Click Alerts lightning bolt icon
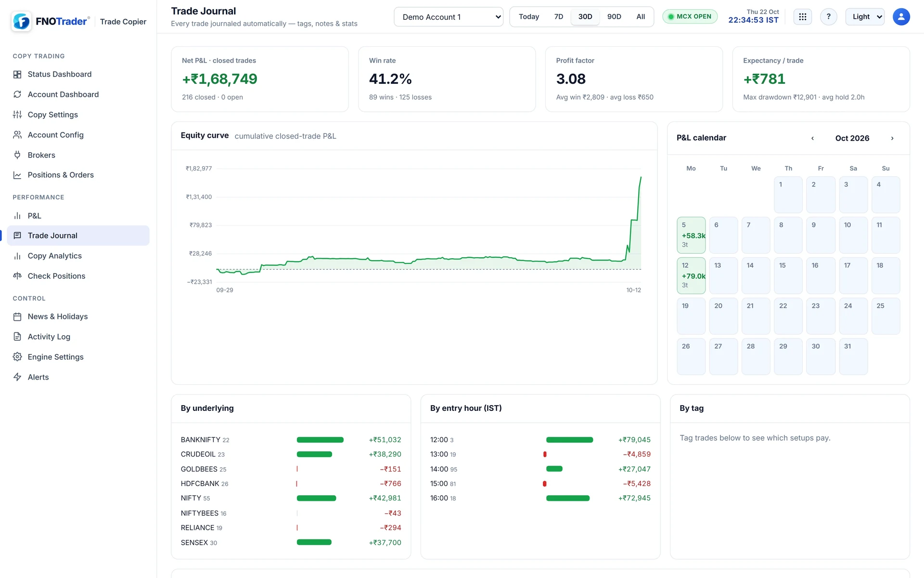This screenshot has height=578, width=924. coord(17,377)
